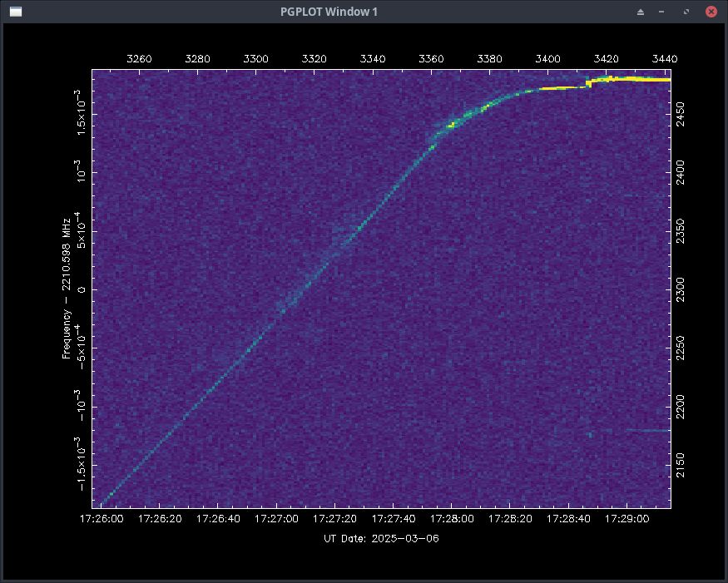
Task: Click the top axis label 3320
Action: click(x=314, y=59)
